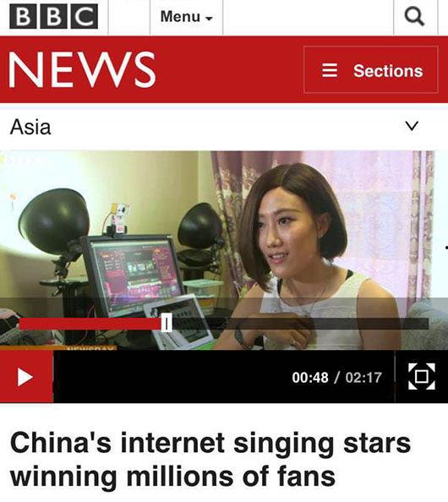The width and height of the screenshot is (448, 502).
Task: Click the small caret beside Menu
Action: click(209, 19)
